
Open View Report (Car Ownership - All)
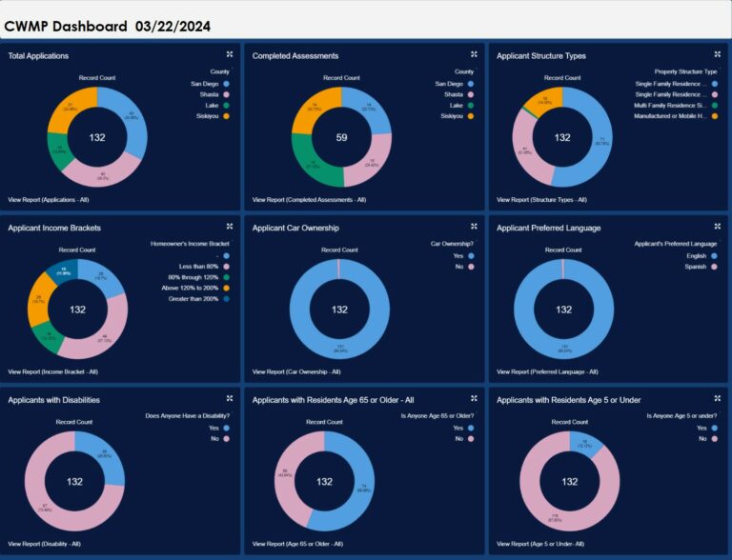point(296,371)
